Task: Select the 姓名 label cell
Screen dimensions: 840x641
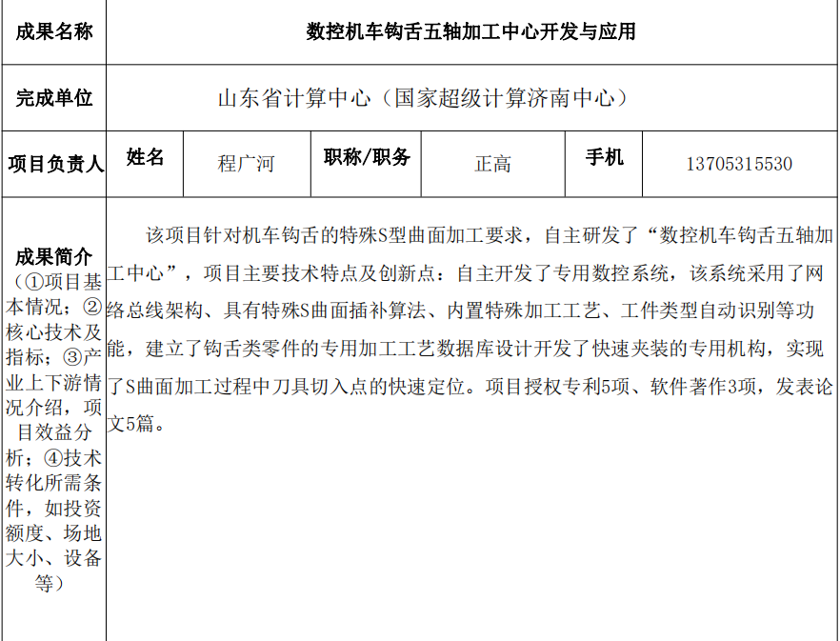Action: 145,158
